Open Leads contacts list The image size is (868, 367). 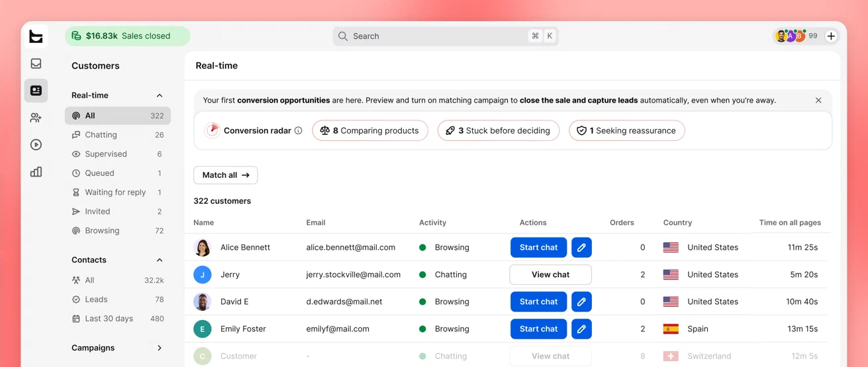[x=118, y=300]
